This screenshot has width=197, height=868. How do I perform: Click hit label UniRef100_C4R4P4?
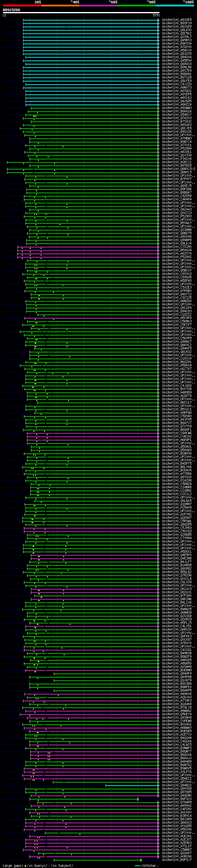click(x=177, y=200)
